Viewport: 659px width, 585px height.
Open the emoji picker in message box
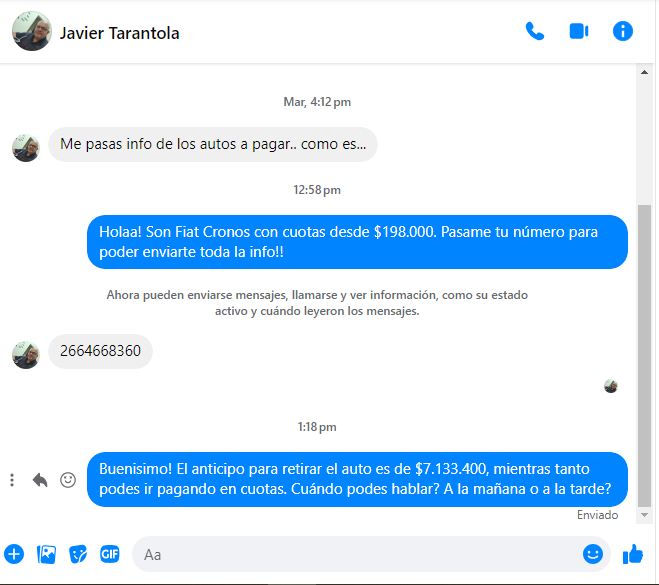tap(593, 554)
